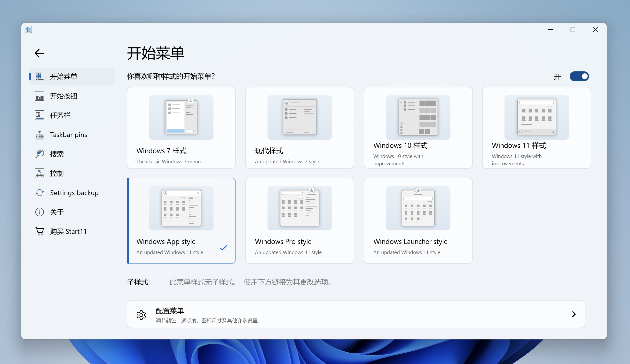Open the 控制 control settings section
630x364 pixels.
pyautogui.click(x=56, y=173)
